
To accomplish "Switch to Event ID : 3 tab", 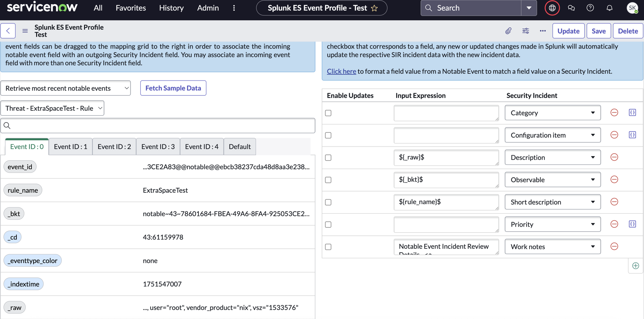I will coord(158,147).
